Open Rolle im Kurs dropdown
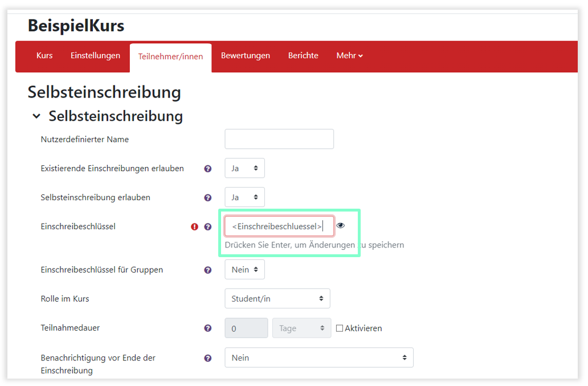The width and height of the screenshot is (588, 386). coord(277,299)
